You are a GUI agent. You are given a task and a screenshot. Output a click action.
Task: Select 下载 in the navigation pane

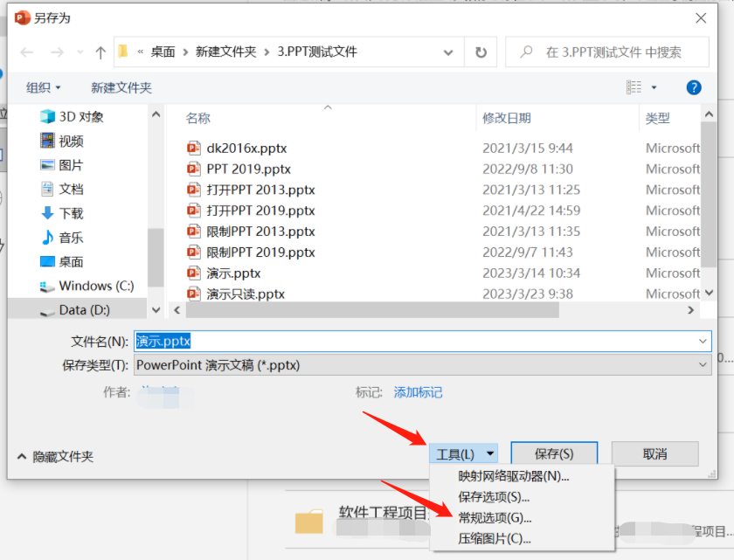62,213
